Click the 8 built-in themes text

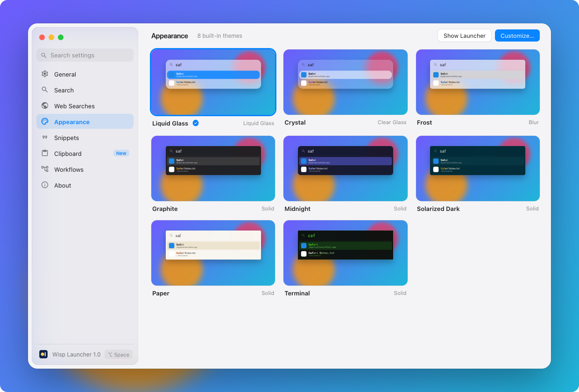click(x=220, y=36)
